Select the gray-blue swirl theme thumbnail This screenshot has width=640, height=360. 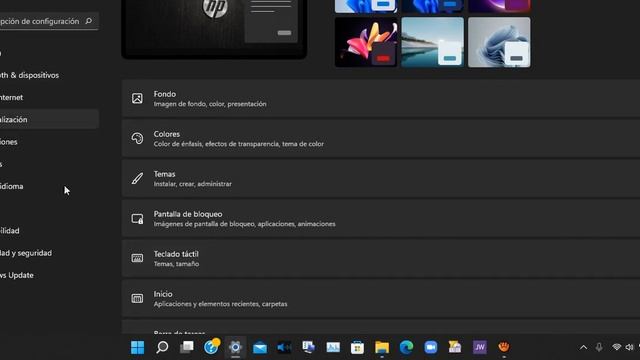[499, 42]
